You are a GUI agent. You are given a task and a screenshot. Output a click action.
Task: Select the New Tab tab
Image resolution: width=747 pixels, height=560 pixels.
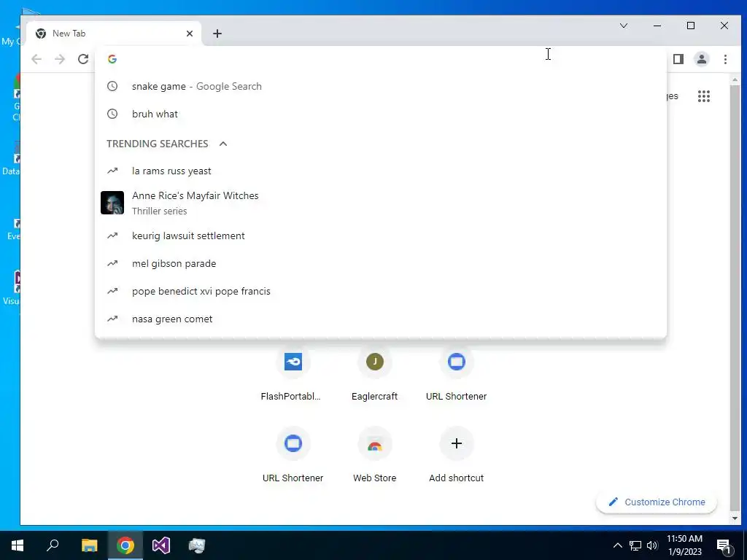[114, 34]
